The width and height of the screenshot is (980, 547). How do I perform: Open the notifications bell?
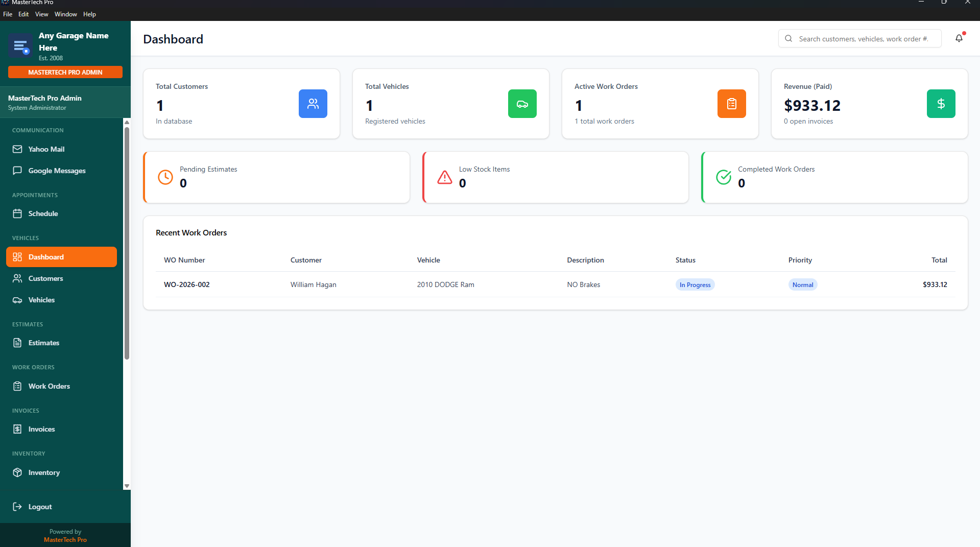tap(959, 38)
